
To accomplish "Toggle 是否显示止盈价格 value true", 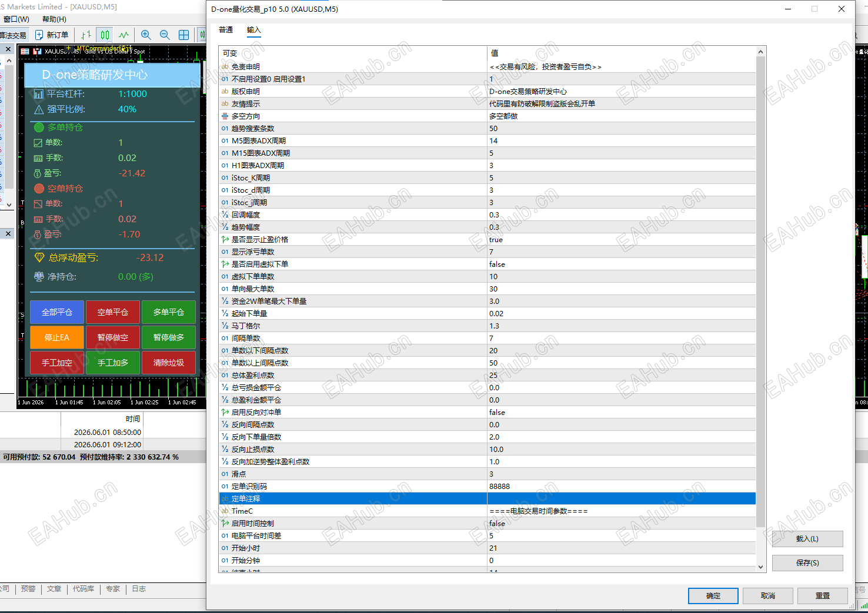I will (x=622, y=240).
